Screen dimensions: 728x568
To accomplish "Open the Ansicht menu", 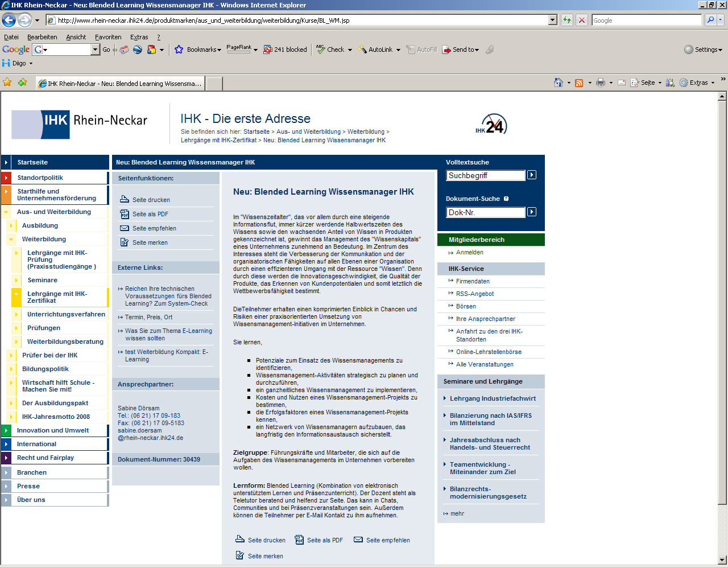I will coord(76,37).
